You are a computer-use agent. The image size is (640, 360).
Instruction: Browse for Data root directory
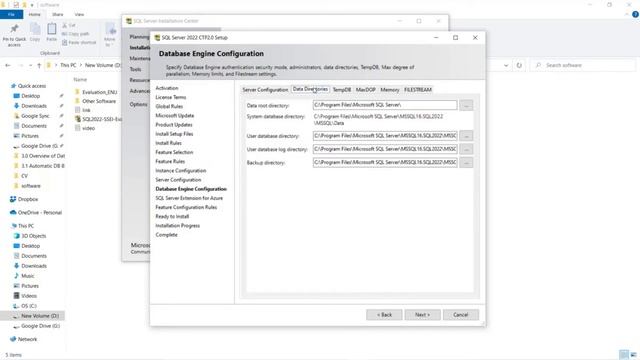pos(466,105)
